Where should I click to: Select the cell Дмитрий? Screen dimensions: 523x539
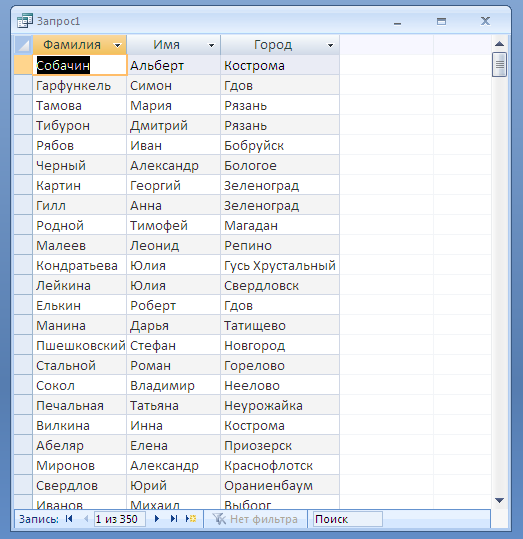174,125
